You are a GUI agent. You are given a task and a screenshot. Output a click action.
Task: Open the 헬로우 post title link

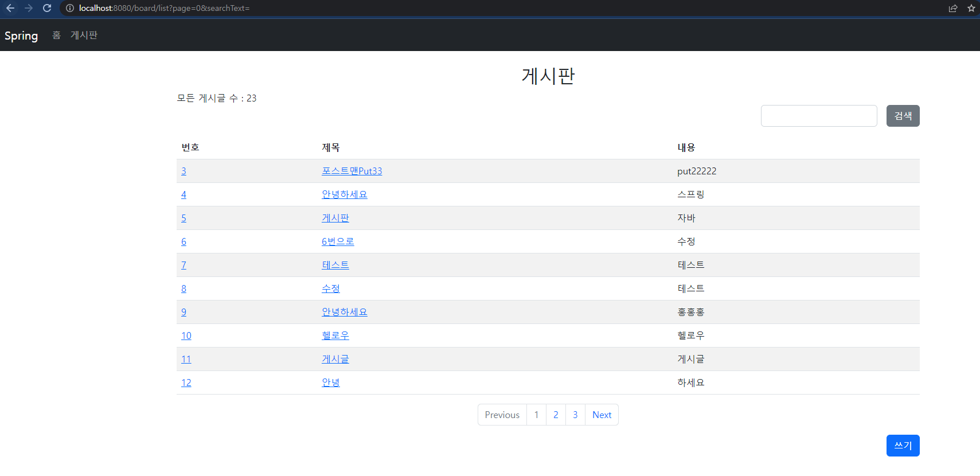coord(335,335)
